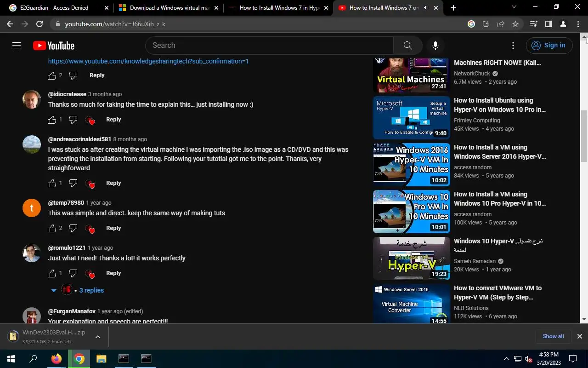Open the Windows 10 Pro VM thumbnail
Viewport: 588px width, 368px height.
point(412,212)
